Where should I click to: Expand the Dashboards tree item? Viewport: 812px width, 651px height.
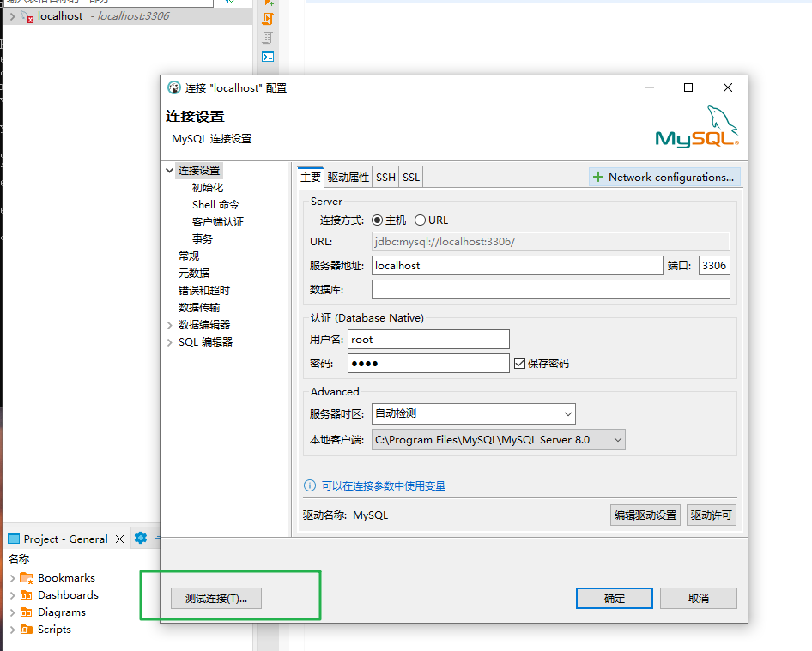(12, 594)
